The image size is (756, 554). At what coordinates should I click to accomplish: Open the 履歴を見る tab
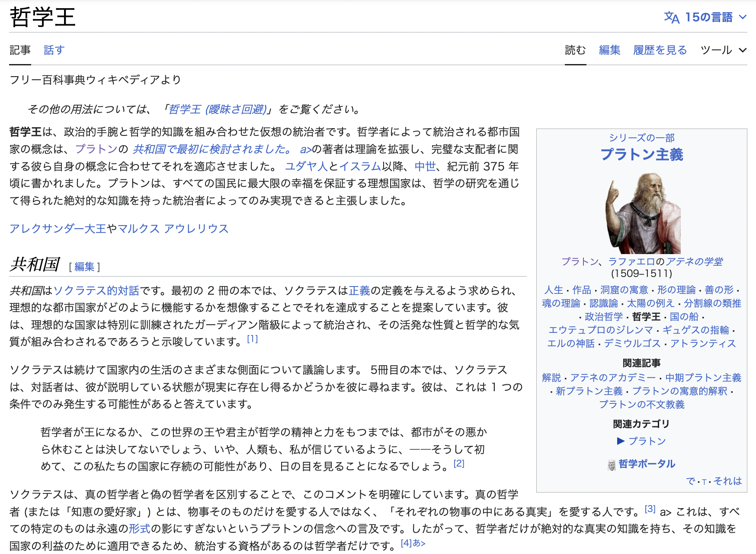pyautogui.click(x=660, y=50)
